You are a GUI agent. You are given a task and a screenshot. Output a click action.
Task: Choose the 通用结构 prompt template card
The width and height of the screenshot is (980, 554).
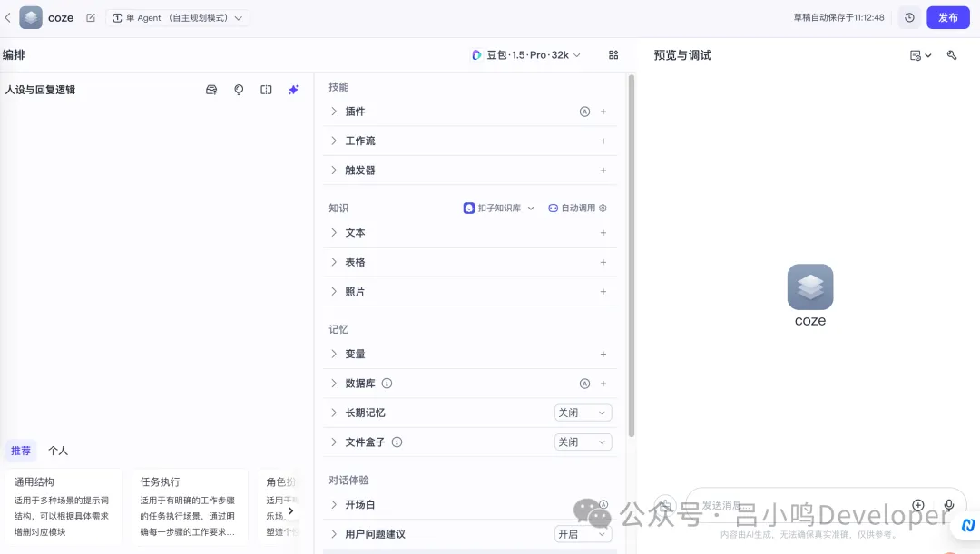coord(63,506)
